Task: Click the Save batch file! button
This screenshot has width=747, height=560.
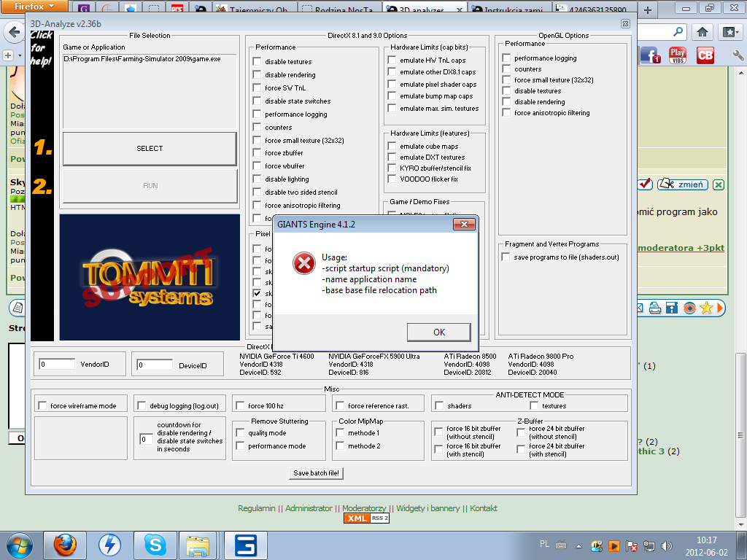Action: coord(317,472)
